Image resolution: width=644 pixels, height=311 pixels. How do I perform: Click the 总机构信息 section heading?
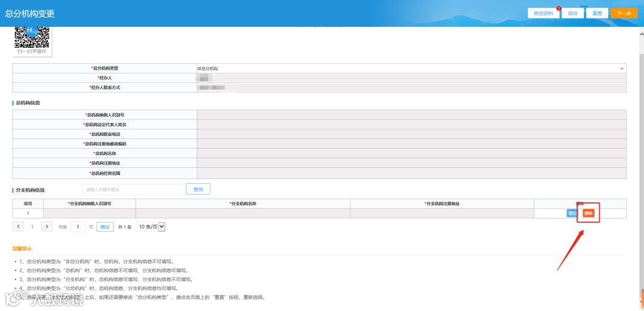coord(28,103)
